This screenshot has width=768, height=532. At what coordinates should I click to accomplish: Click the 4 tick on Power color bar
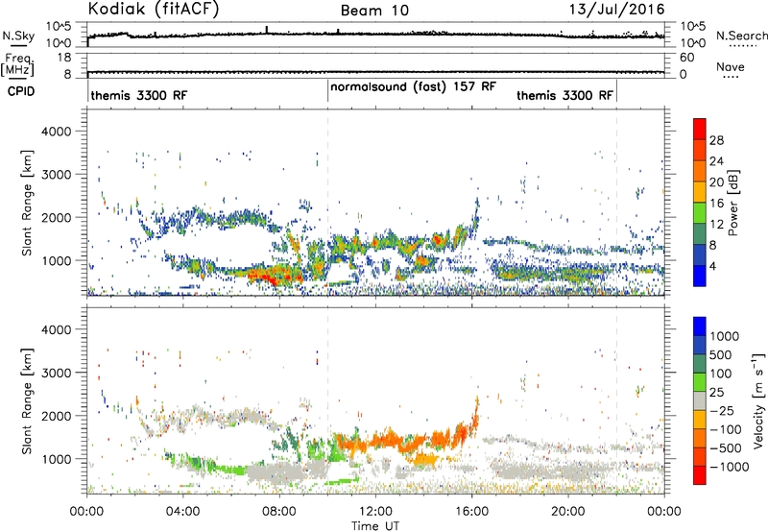[x=712, y=266]
